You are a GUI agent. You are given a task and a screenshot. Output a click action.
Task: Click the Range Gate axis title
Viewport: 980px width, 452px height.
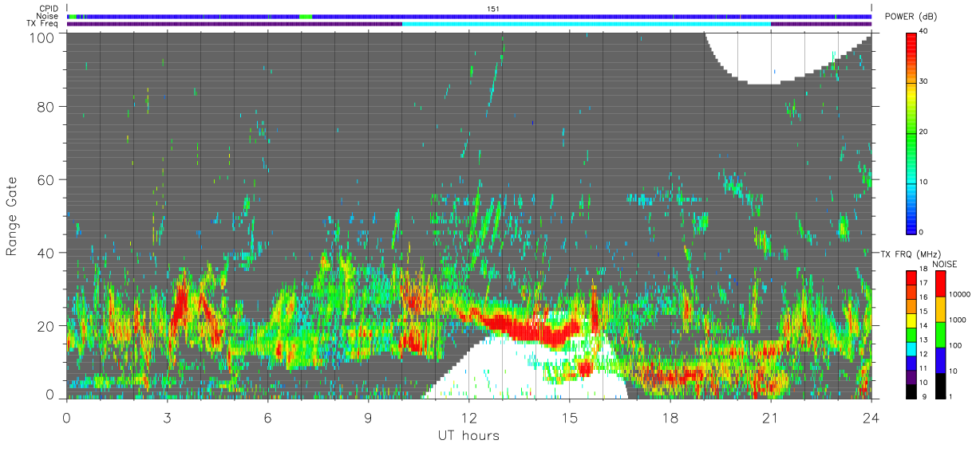tap(13, 217)
